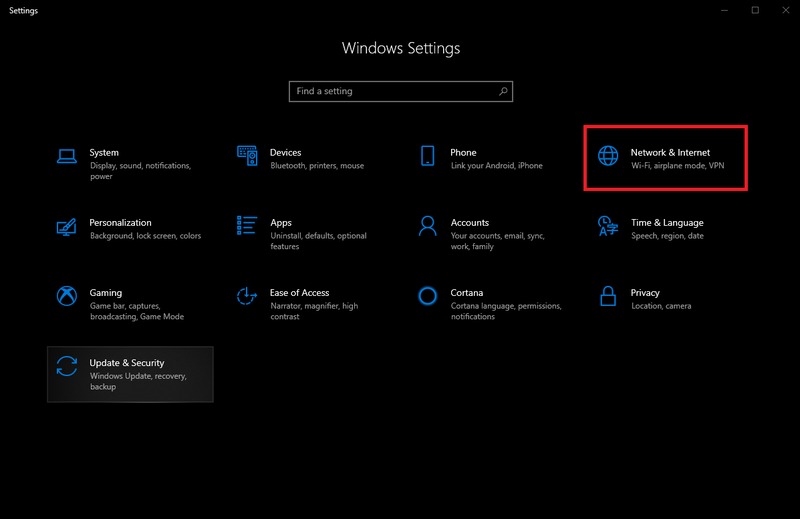800x519 pixels.
Task: Open the Privacy category title
Action: 645,293
